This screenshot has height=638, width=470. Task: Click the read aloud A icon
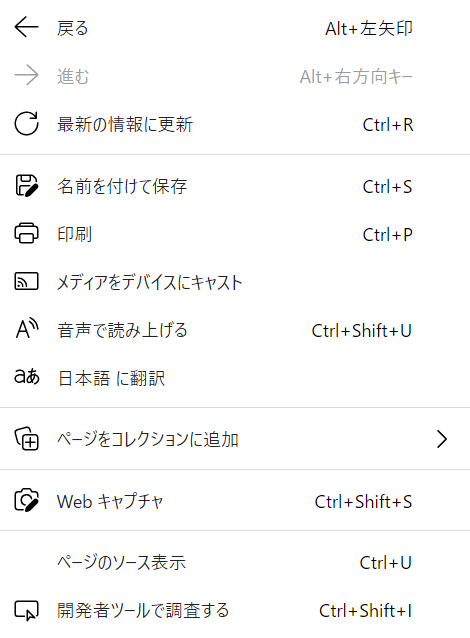[27, 329]
